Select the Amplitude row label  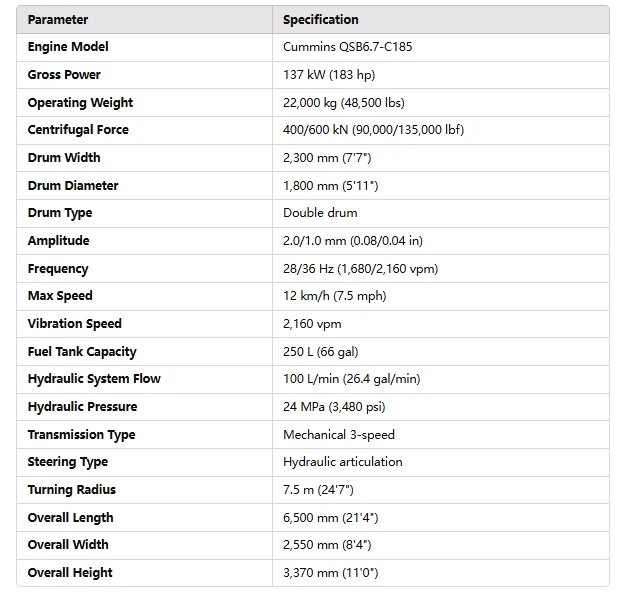(x=58, y=241)
